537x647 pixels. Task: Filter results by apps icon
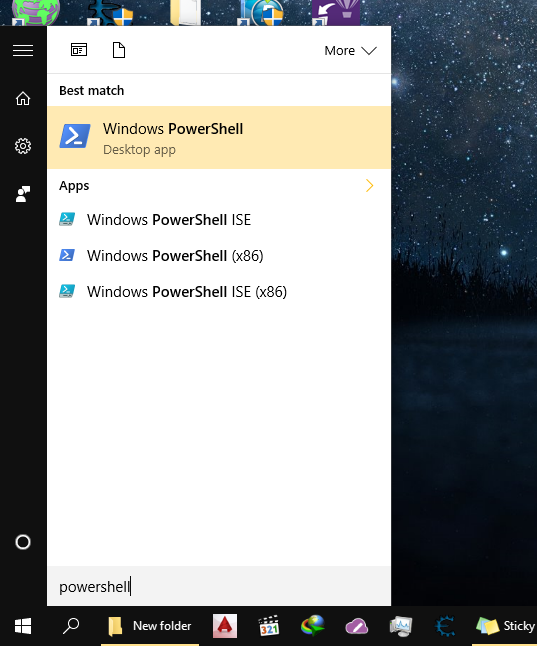[x=79, y=50]
